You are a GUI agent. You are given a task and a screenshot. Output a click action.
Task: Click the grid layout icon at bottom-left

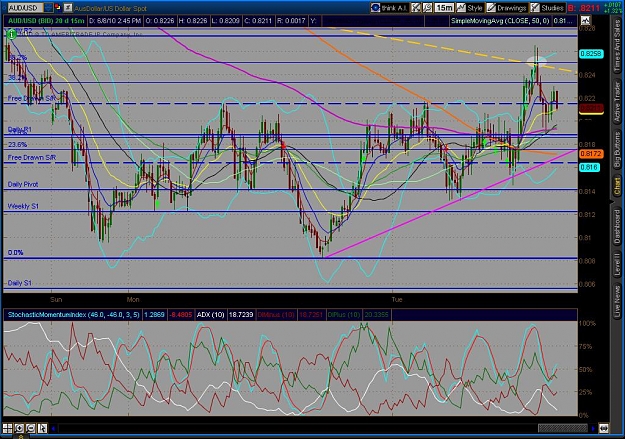coord(8,428)
